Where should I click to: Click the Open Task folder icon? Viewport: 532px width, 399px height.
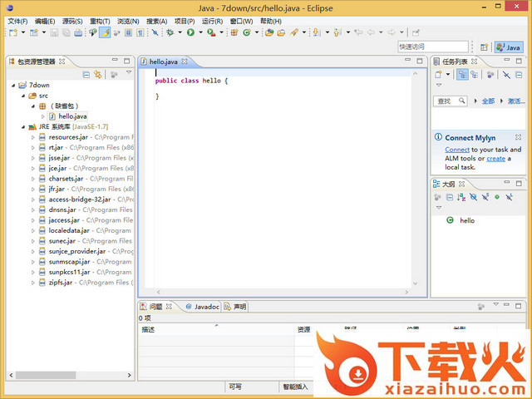pyautogui.click(x=281, y=32)
